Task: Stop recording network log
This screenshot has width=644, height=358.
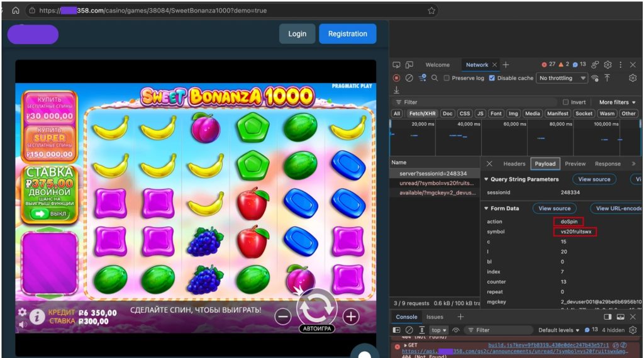Action: (396, 77)
